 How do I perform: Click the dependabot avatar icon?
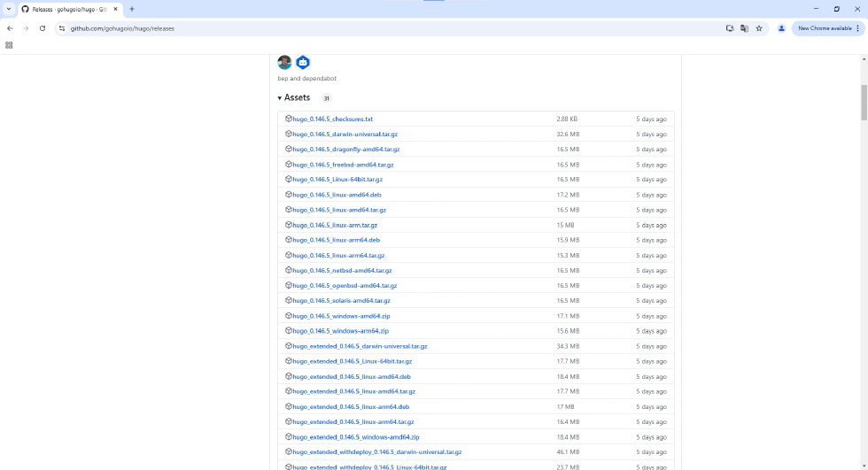click(303, 63)
